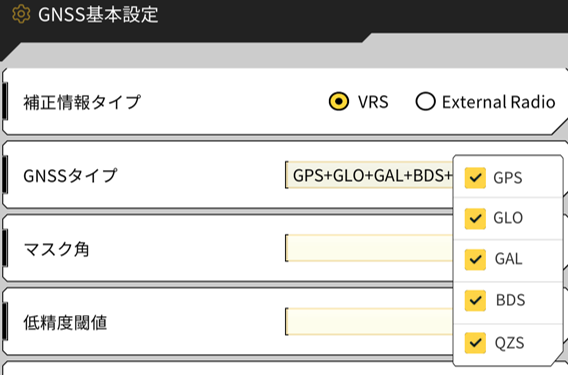The width and height of the screenshot is (568, 375).
Task: Toggle the GLO checkbox off
Action: (475, 218)
